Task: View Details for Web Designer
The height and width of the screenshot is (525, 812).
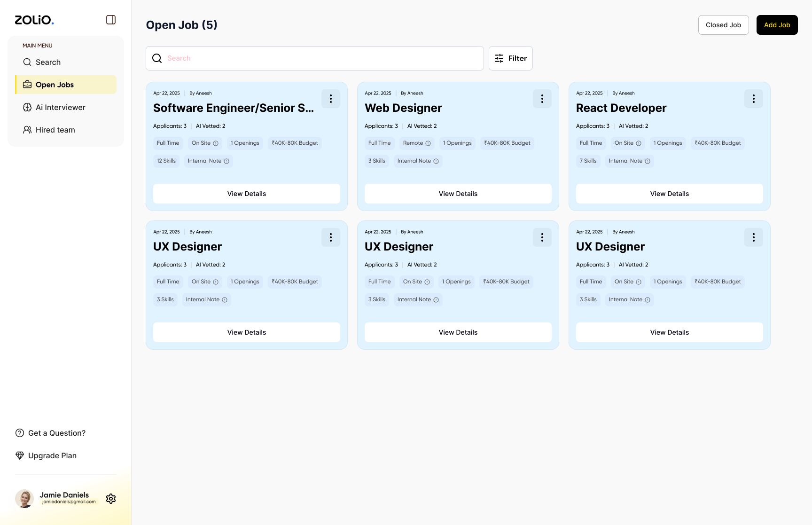Action: (x=458, y=194)
